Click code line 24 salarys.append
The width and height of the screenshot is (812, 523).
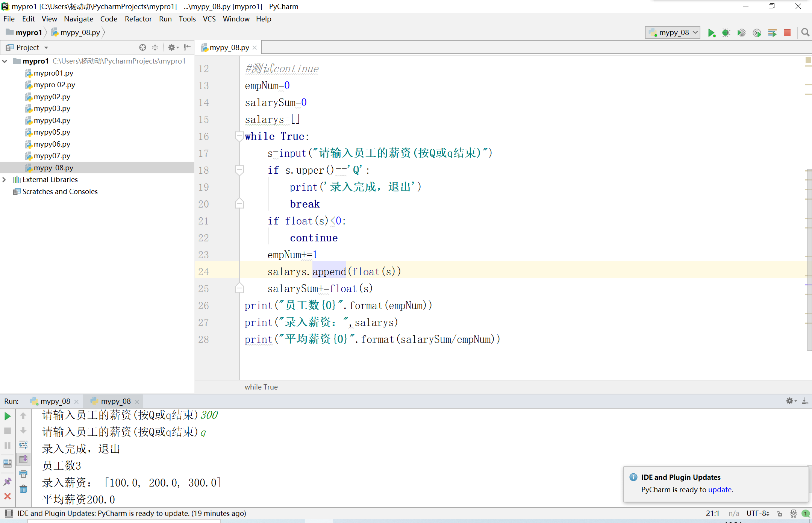334,271
